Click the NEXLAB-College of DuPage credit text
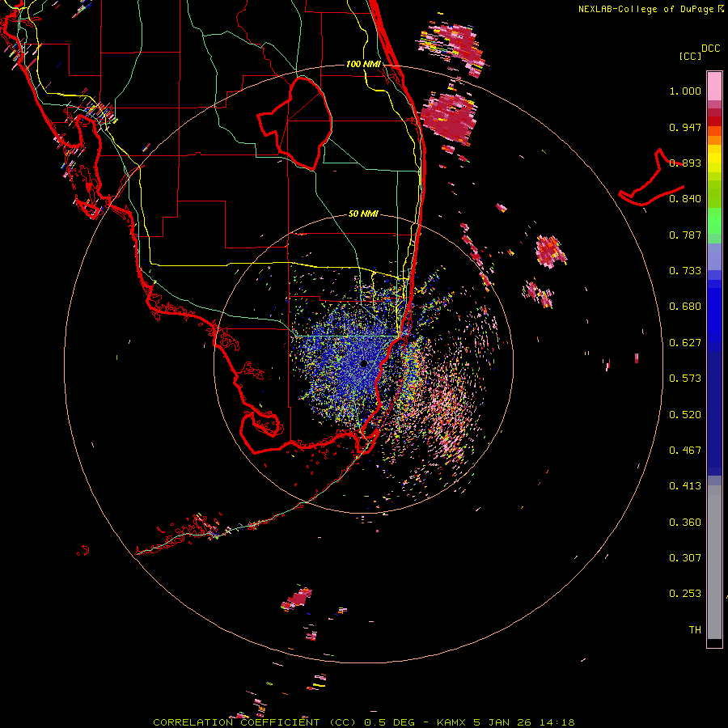This screenshot has height=728, width=728. pyautogui.click(x=651, y=9)
